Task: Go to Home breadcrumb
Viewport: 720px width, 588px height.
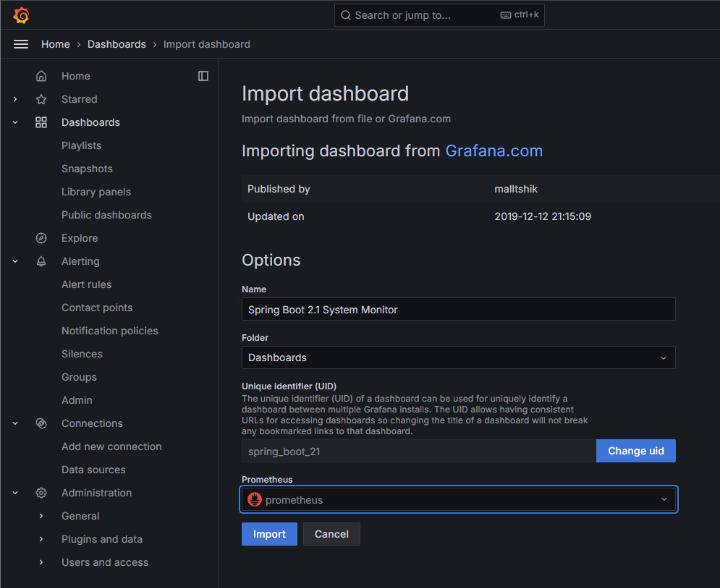Action: pos(56,44)
